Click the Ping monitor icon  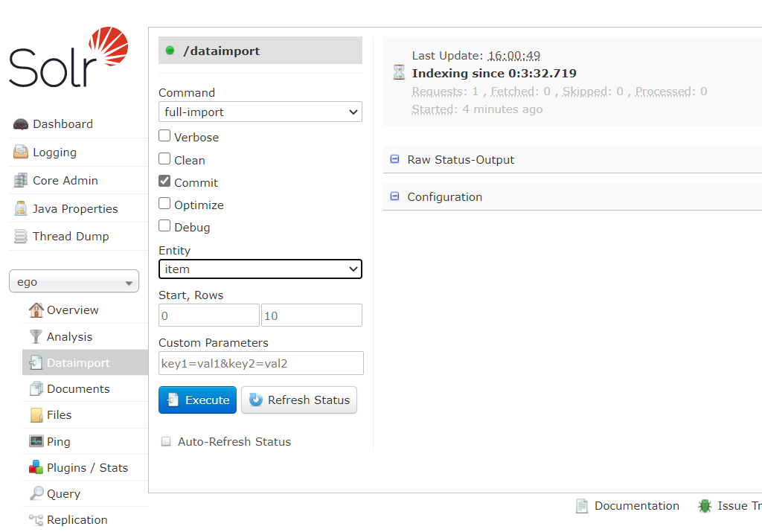pos(36,441)
